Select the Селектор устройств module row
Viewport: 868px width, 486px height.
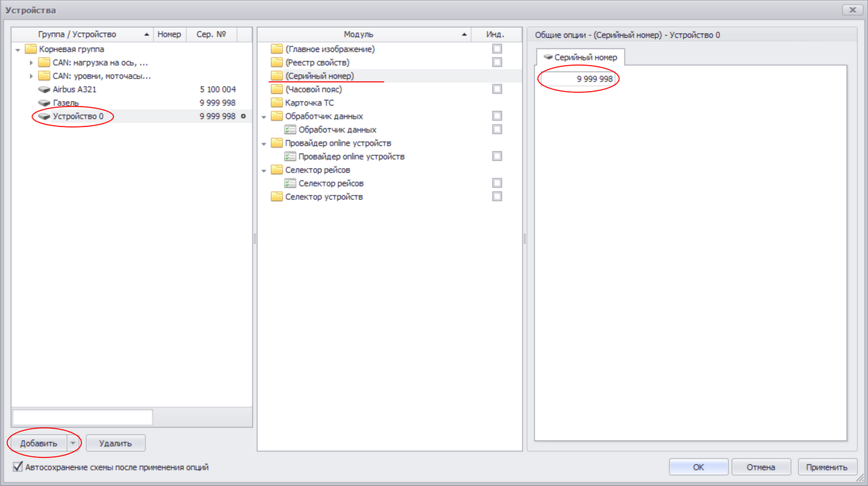click(389, 197)
